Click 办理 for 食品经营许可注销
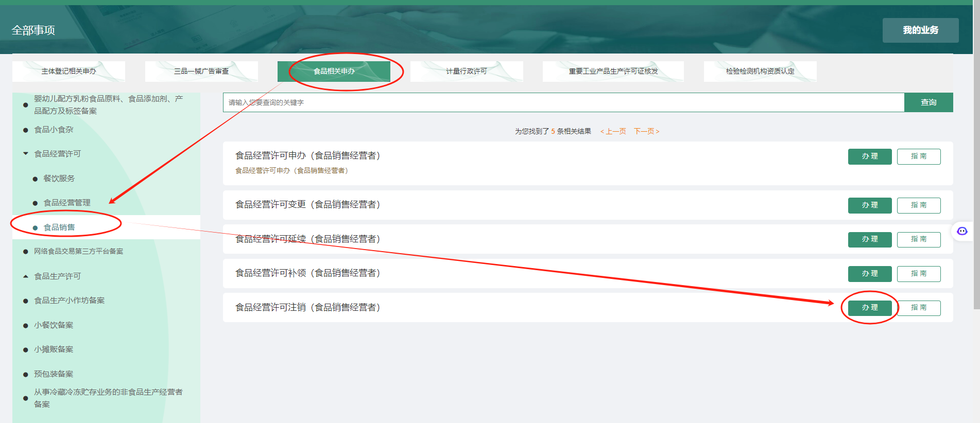 click(x=869, y=308)
